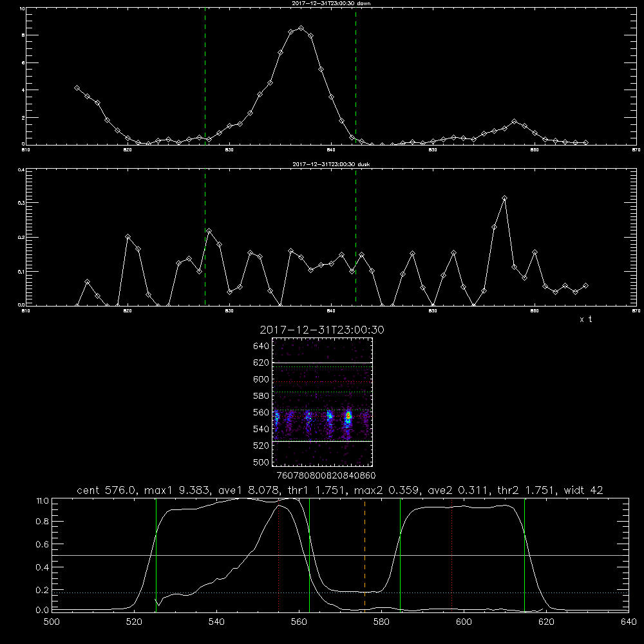Click the highest peak marker in the dawn plot

301,28
